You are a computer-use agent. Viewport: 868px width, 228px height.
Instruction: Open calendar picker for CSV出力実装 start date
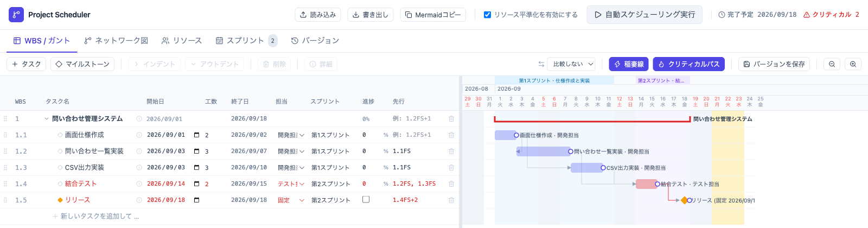pos(196,168)
